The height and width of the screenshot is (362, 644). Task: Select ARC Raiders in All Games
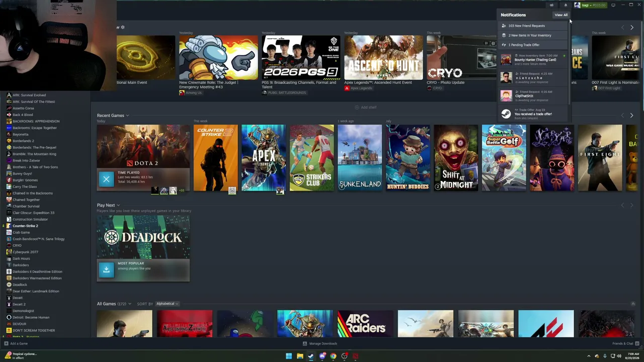click(x=365, y=324)
